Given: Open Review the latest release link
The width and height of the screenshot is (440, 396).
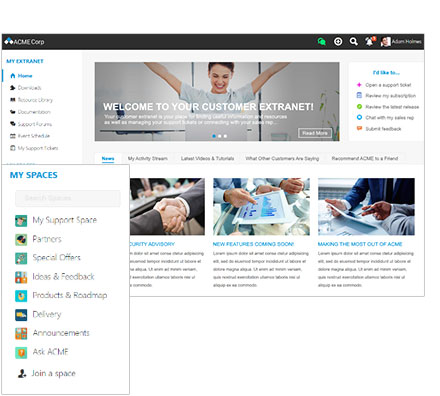Looking at the screenshot, I should [x=392, y=107].
